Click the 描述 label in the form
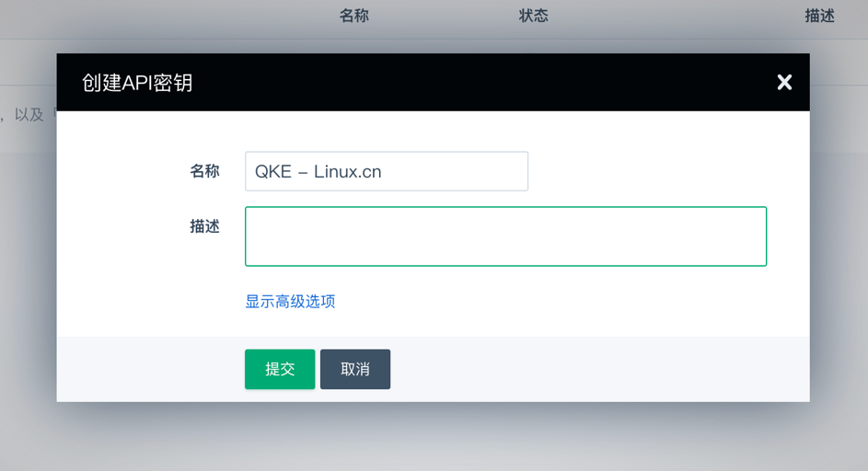Image resolution: width=868 pixels, height=471 pixels. click(204, 226)
